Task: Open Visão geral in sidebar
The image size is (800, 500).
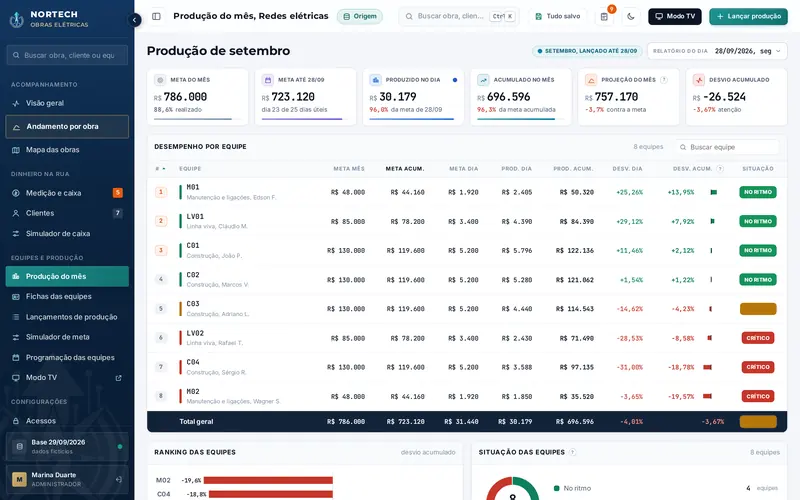Action: coord(67,103)
